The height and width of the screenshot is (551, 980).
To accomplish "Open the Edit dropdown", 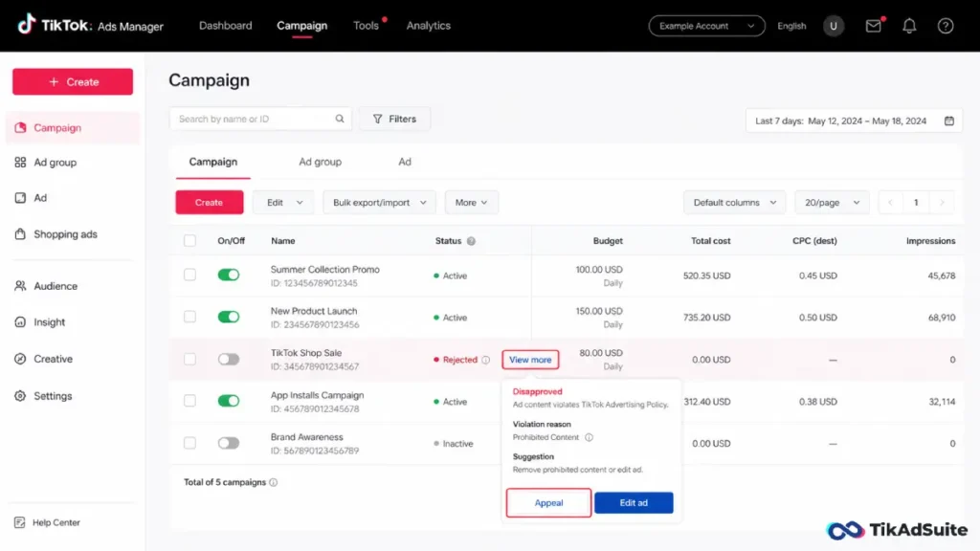I will tap(283, 203).
